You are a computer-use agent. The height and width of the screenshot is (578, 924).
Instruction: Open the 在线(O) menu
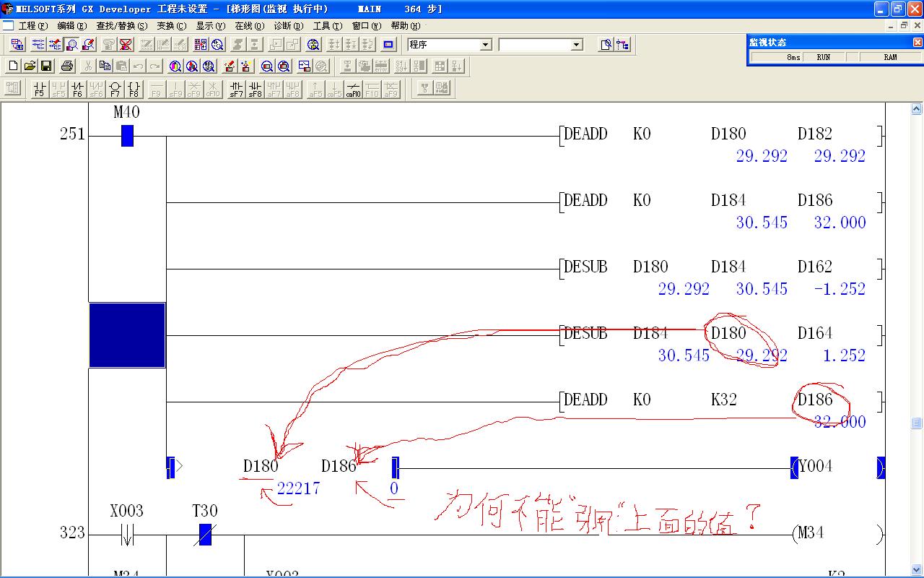(x=249, y=25)
